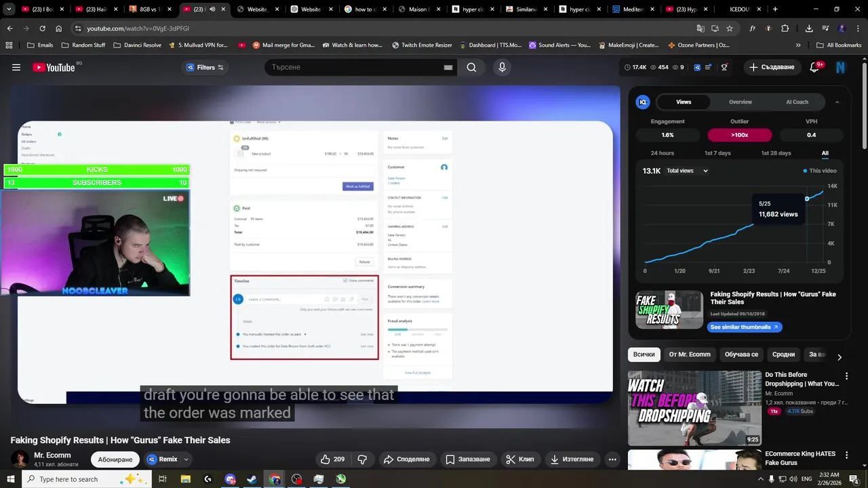Screen dimensions: 868x488
Task: Bookmark this page with the star
Action: coord(730,28)
